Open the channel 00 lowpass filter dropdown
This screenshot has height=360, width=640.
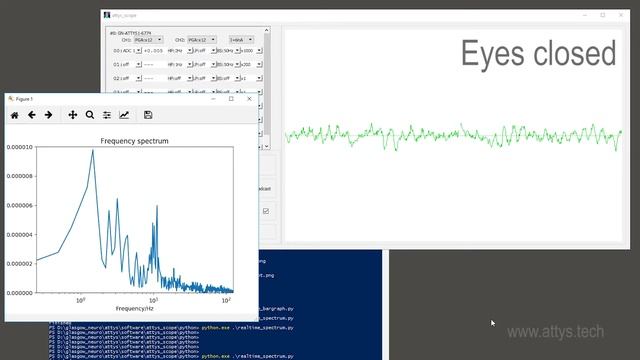coord(204,51)
